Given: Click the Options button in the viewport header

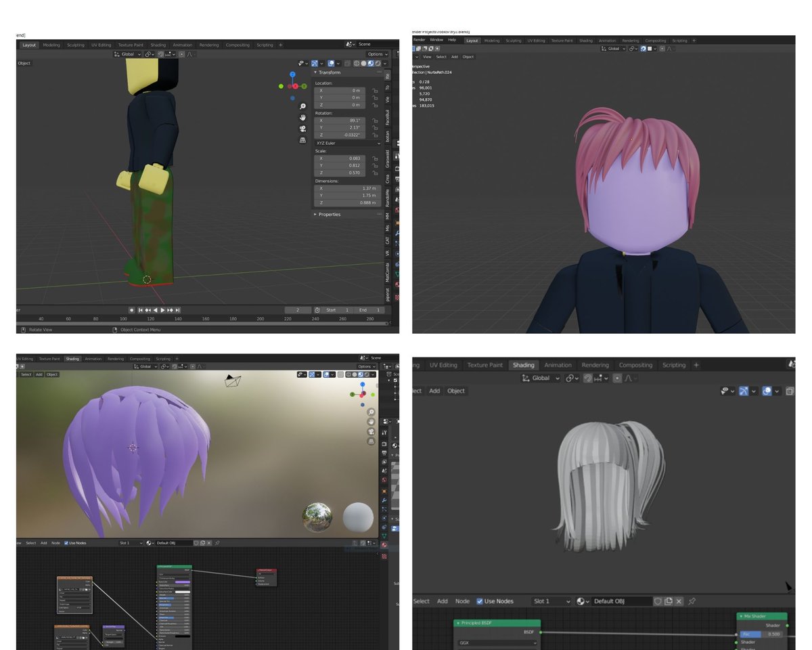Looking at the screenshot, I should pyautogui.click(x=377, y=54).
